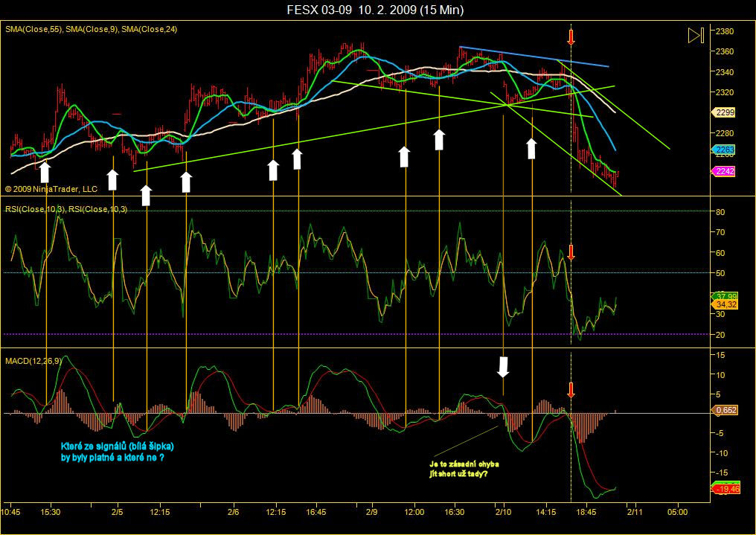Click the scroll-to-latest-bar icon at the top right
Screen dimensions: 756x535
click(696, 35)
